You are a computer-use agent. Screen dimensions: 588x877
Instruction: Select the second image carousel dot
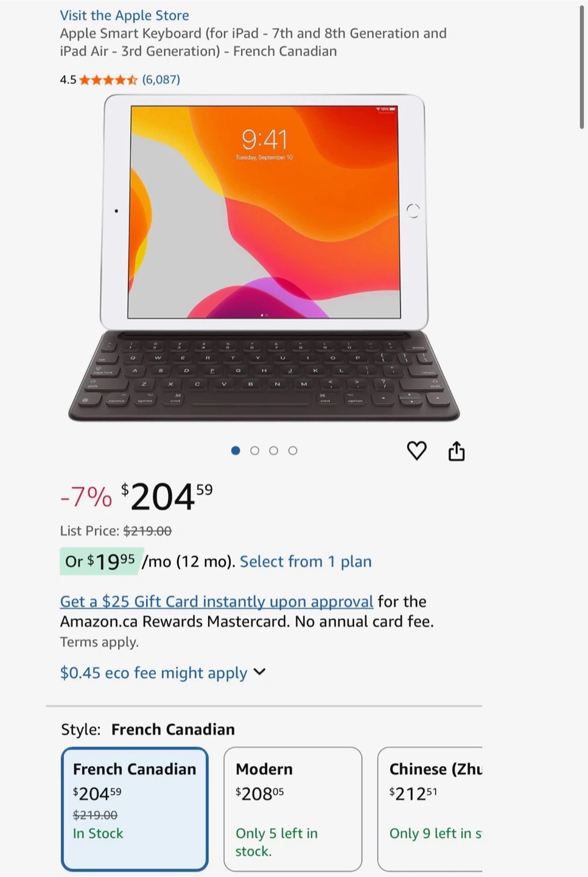[254, 451]
